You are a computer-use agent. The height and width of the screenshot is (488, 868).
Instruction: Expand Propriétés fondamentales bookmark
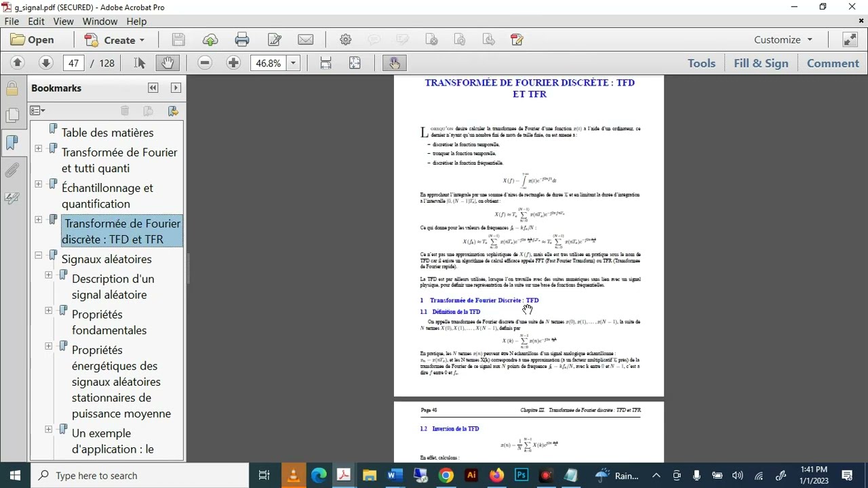pos(49,310)
